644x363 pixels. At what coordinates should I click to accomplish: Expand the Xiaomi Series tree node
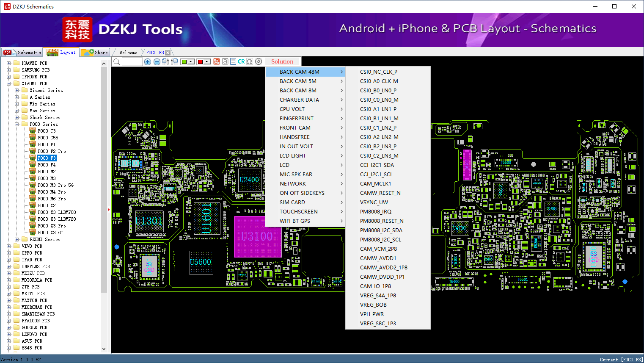(x=17, y=90)
